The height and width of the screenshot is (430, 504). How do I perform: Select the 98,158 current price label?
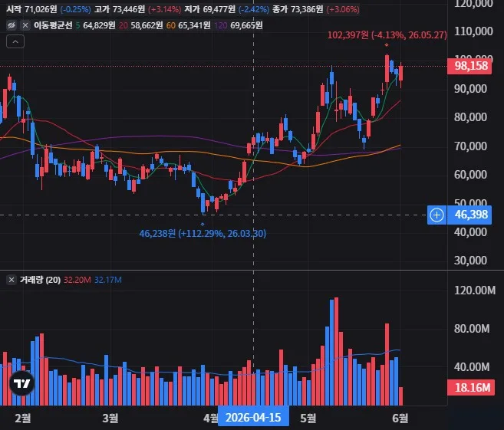coord(469,66)
